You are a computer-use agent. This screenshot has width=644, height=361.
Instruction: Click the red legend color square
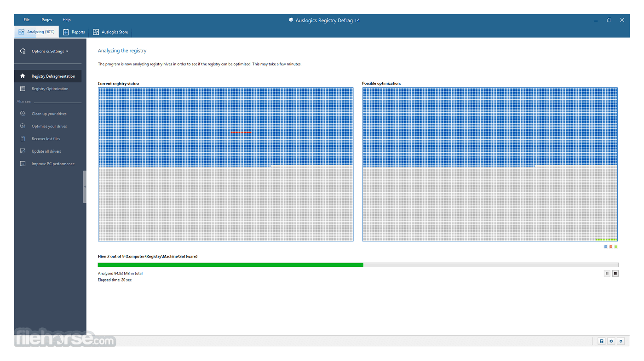[611, 246]
